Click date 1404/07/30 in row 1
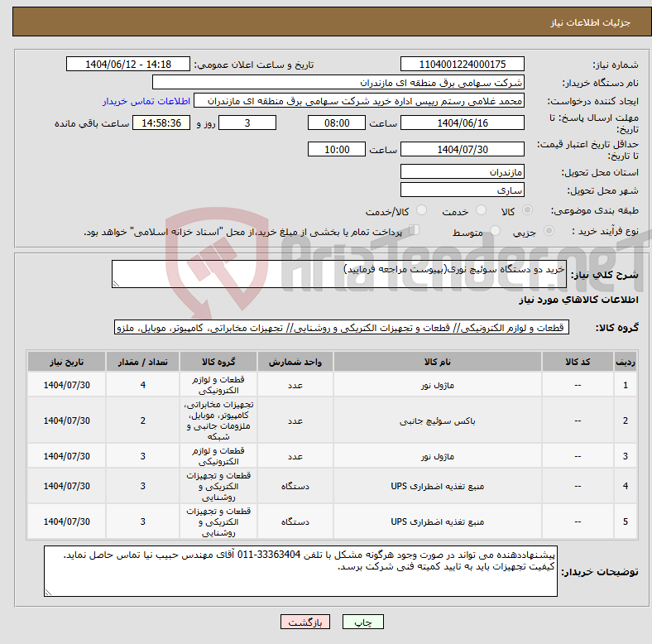This screenshot has height=644, width=652. click(x=66, y=385)
